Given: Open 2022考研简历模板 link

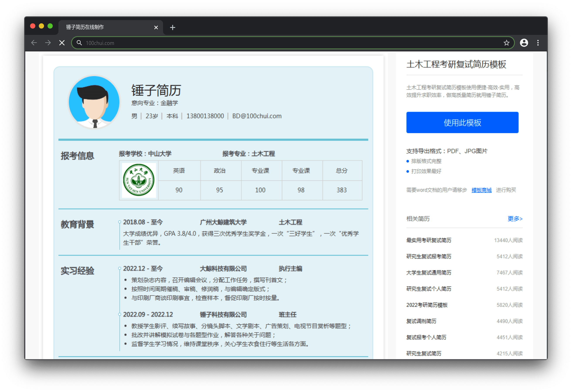Looking at the screenshot, I should (427, 305).
